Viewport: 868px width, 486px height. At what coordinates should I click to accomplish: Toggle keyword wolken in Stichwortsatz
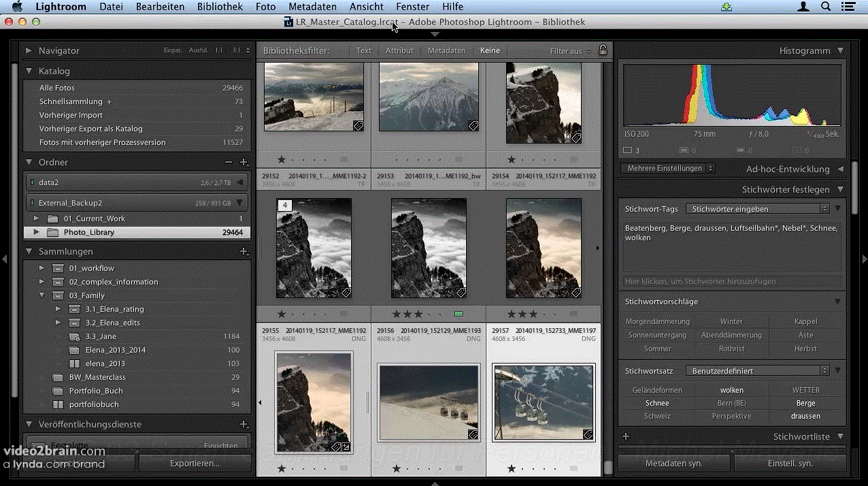pyautogui.click(x=732, y=390)
